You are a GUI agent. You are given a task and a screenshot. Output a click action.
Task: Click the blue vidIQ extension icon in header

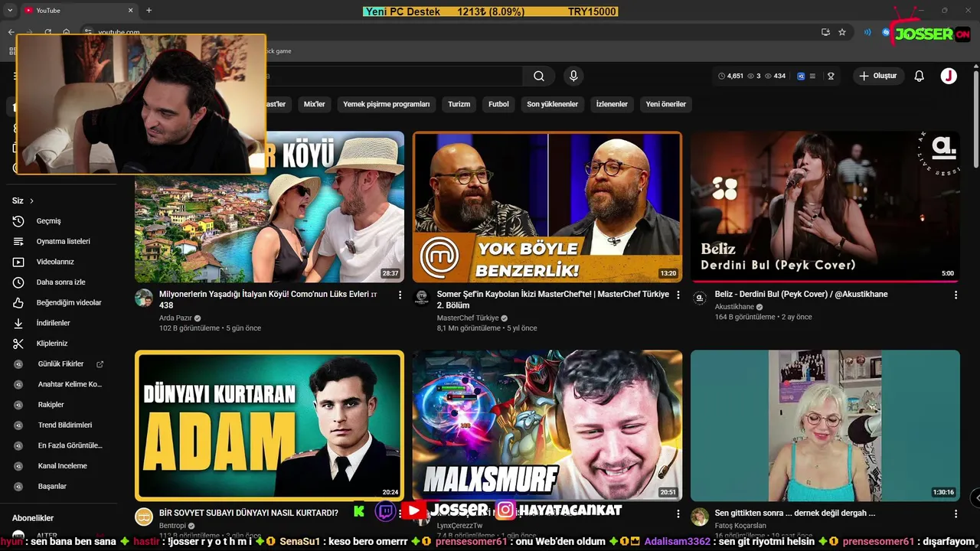(x=801, y=76)
